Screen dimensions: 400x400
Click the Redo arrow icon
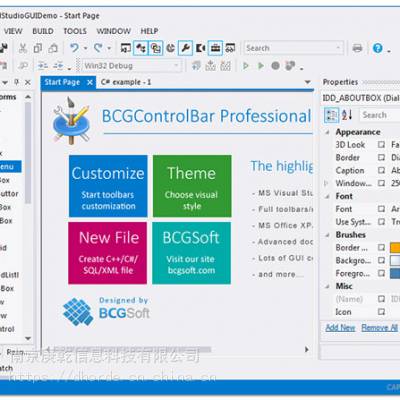98,48
